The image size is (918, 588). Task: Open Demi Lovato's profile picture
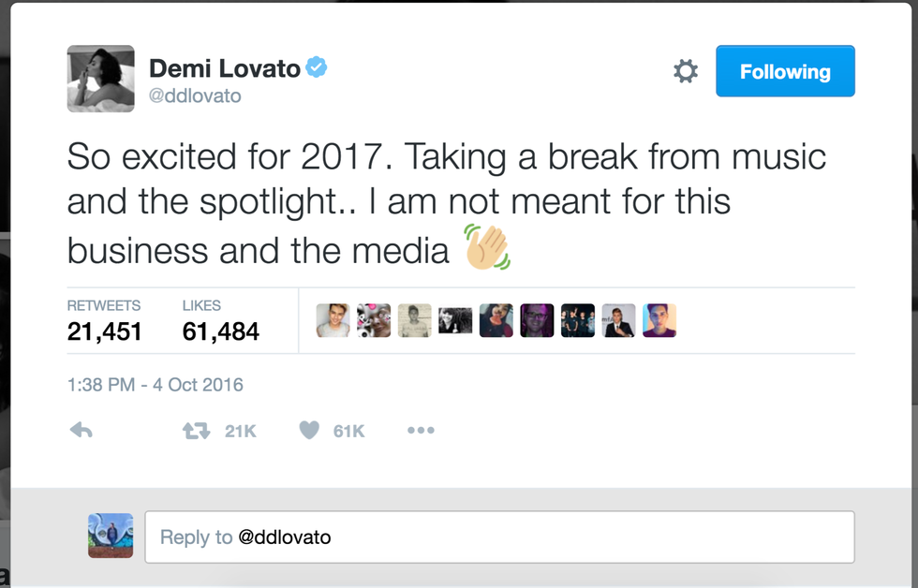[100, 79]
